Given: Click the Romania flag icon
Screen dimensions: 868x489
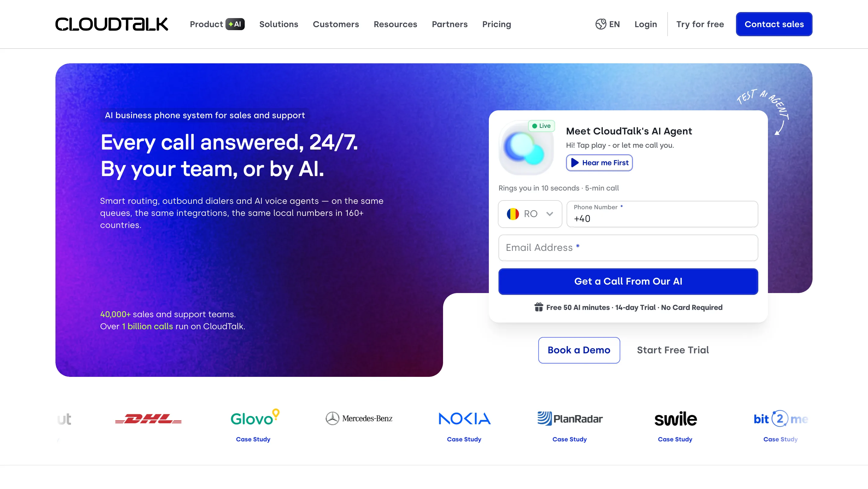Looking at the screenshot, I should coord(512,214).
